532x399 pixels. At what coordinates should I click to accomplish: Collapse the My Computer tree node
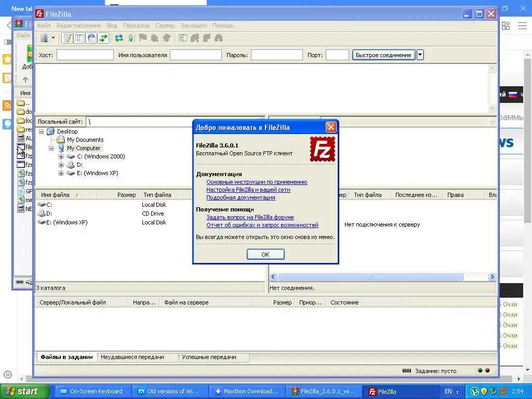point(51,148)
